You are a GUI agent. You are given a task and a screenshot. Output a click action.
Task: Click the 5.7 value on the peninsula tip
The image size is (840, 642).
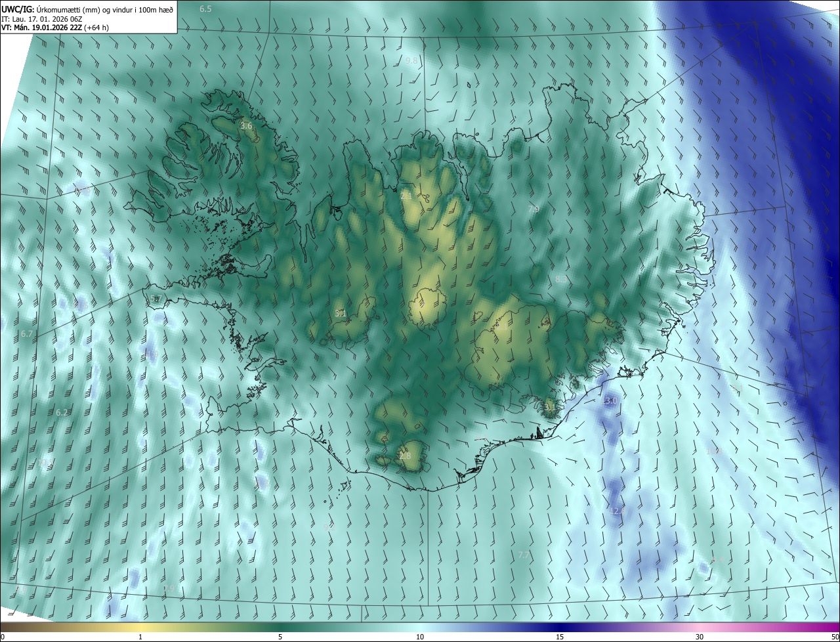coord(156,299)
